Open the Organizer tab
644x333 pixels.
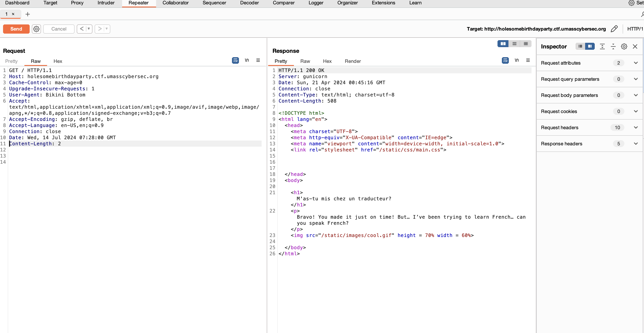pos(348,3)
